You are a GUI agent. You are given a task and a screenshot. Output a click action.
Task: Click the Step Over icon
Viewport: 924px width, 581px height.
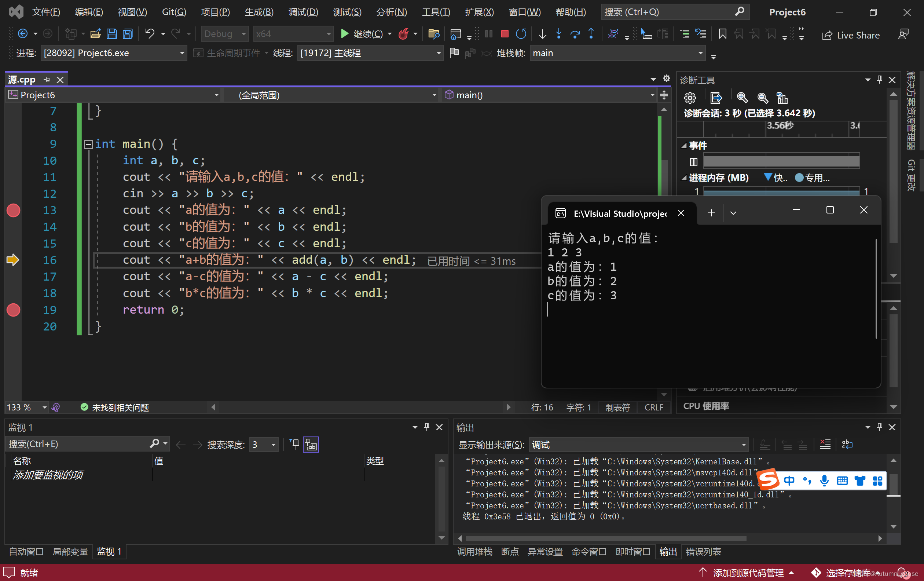575,34
